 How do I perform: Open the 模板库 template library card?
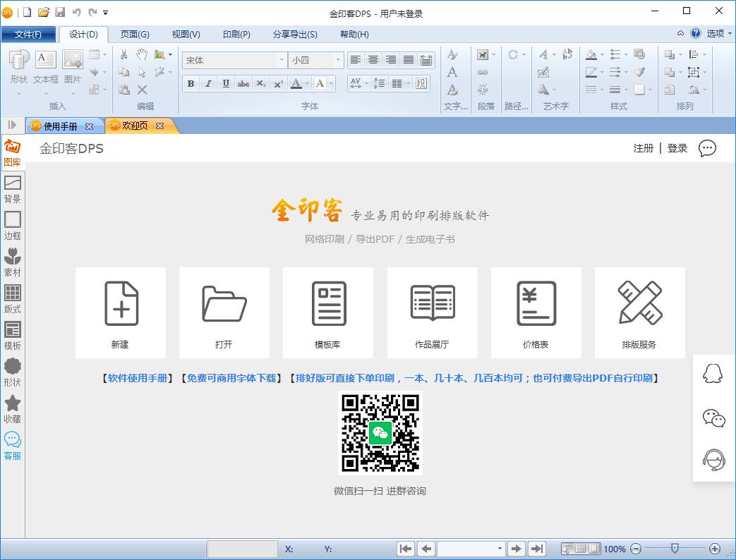pos(328,313)
